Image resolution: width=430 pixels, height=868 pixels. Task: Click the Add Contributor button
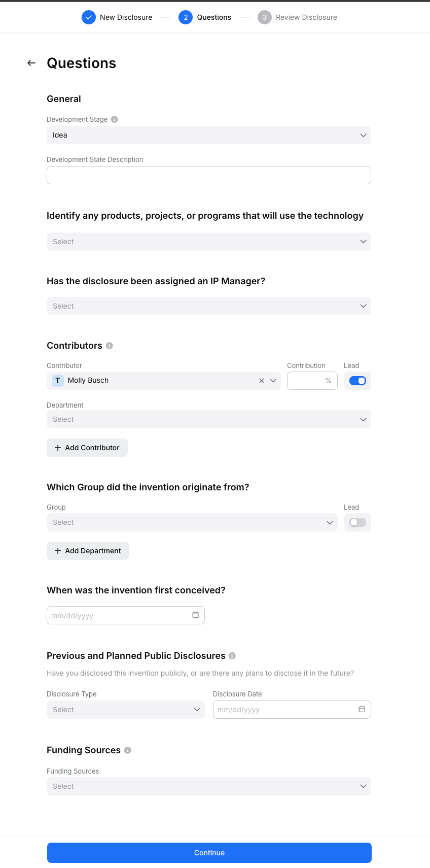pyautogui.click(x=87, y=448)
